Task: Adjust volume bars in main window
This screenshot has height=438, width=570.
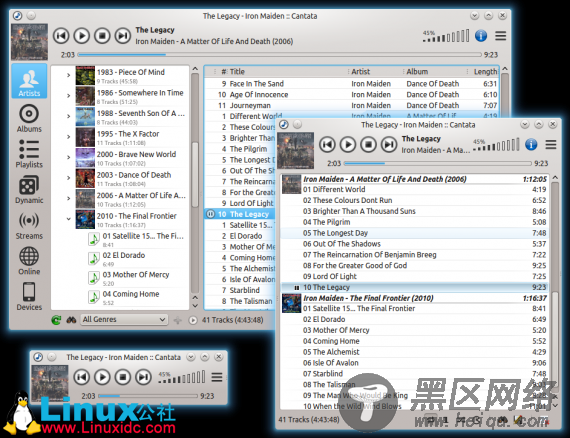Action: (446, 36)
